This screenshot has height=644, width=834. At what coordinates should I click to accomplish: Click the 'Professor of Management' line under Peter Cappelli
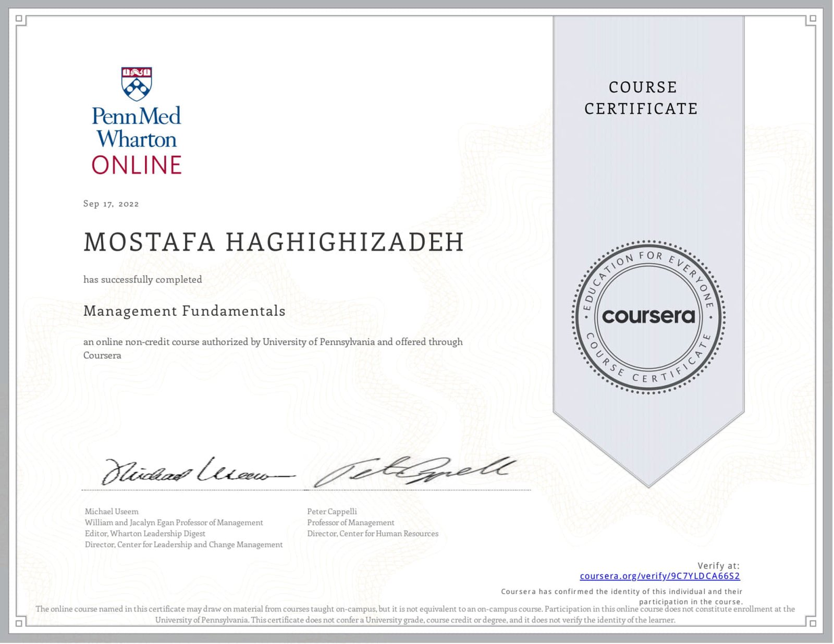click(x=351, y=522)
